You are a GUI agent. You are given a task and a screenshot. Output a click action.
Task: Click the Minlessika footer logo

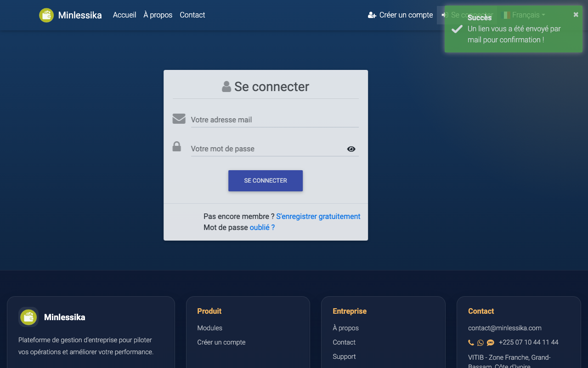point(28,317)
